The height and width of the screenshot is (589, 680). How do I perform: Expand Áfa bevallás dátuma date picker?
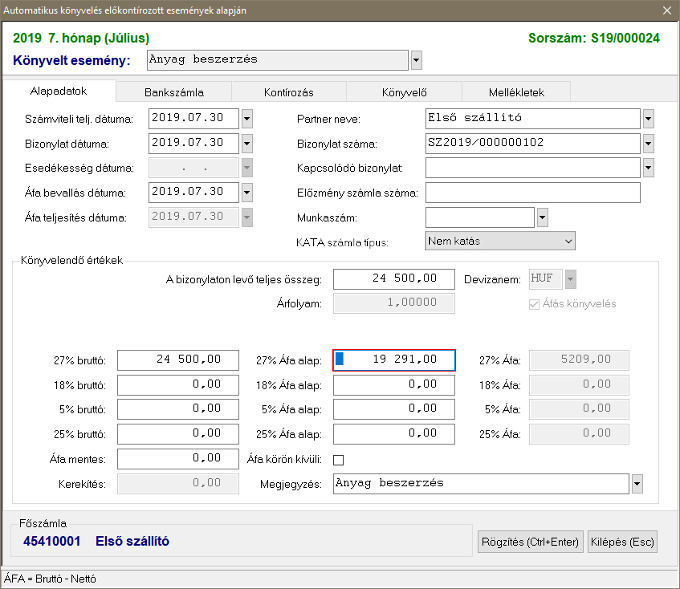(247, 192)
